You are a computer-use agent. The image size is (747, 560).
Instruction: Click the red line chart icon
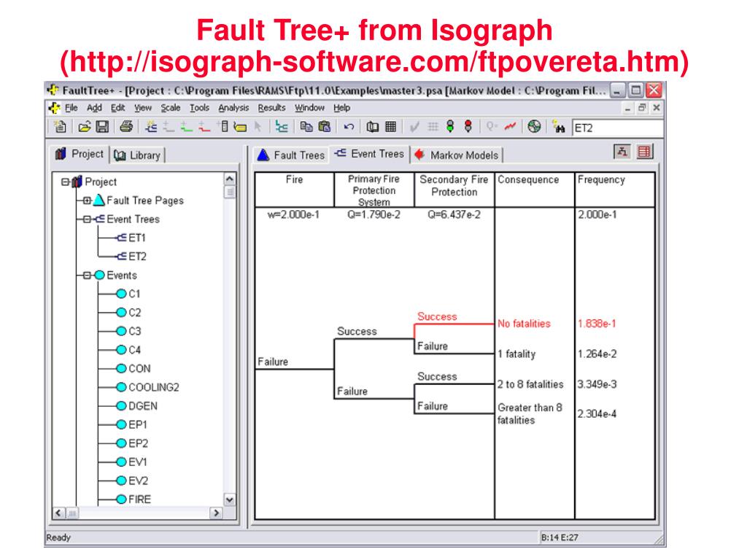pos(510,127)
